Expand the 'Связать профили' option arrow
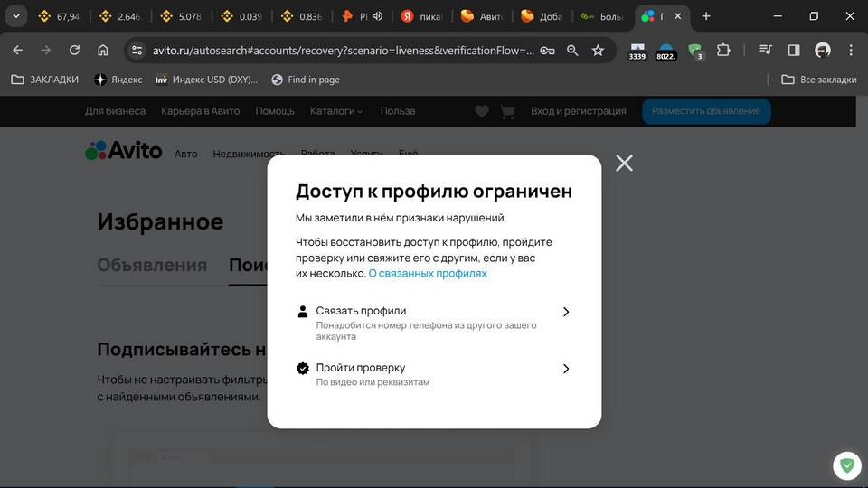Viewport: 868px width, 488px height. [566, 312]
